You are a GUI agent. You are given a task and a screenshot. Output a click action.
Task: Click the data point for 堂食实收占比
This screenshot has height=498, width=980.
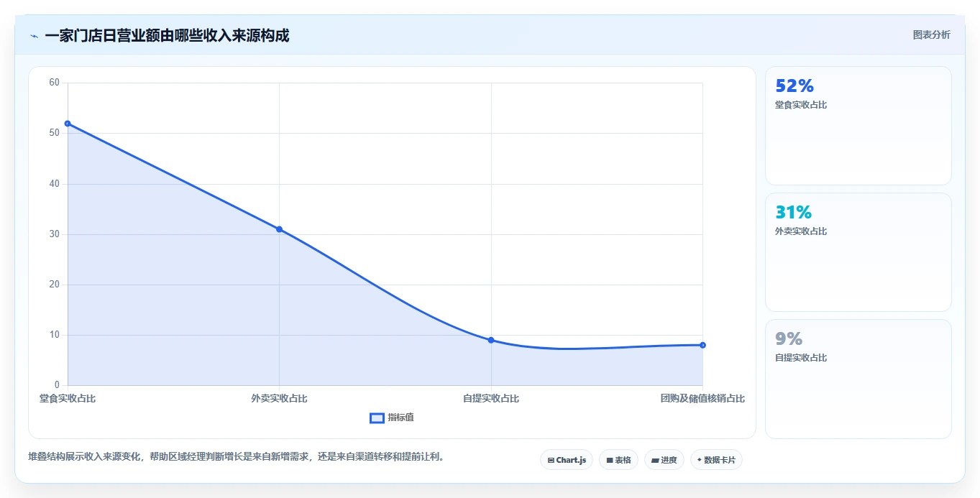point(68,124)
